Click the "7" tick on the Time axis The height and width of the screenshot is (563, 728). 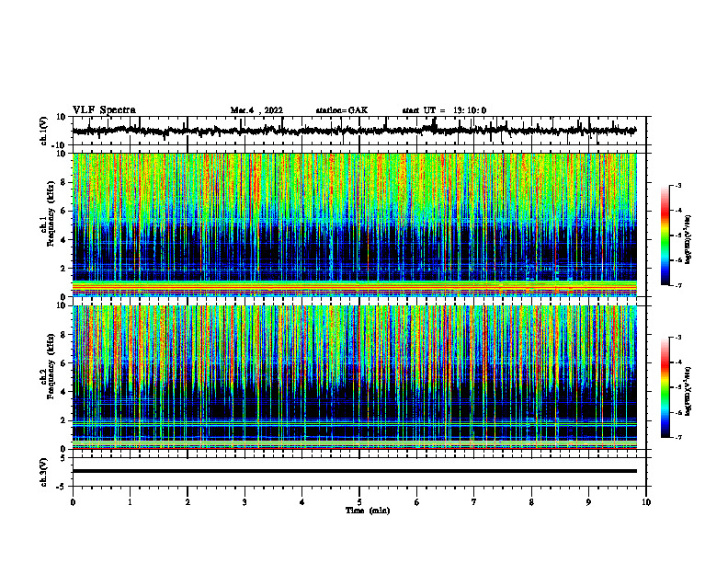[474, 502]
